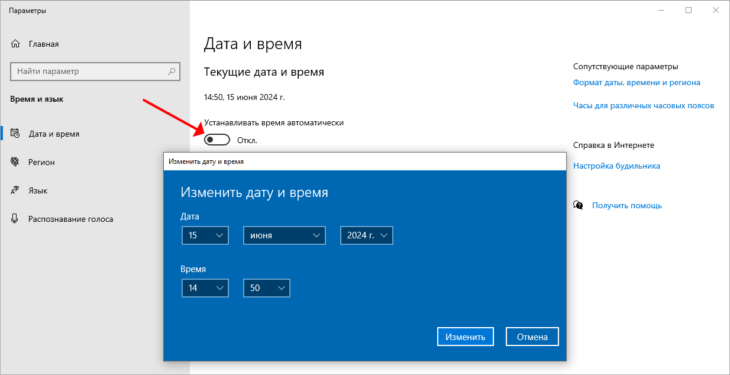Go to the Регион section
This screenshot has height=375, width=730.
tap(41, 162)
